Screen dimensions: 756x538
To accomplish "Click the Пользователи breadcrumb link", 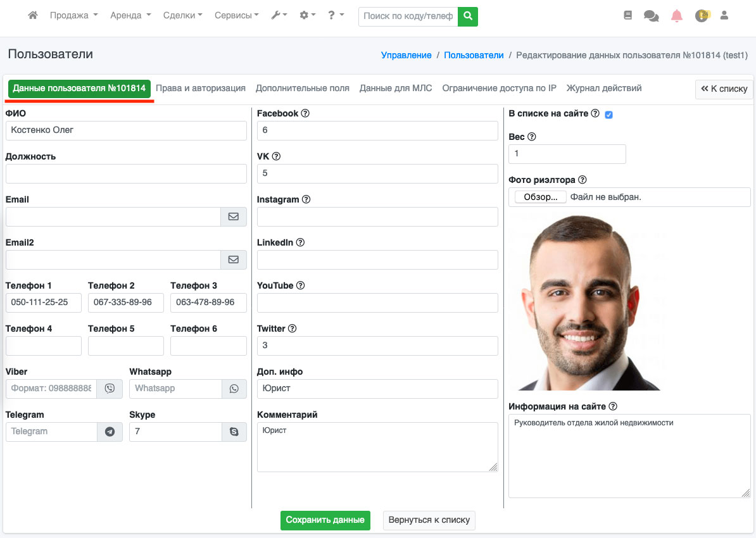I will pos(474,55).
